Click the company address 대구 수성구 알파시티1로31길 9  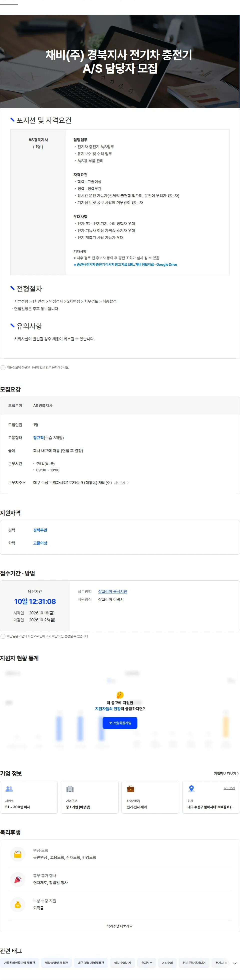(x=72, y=483)
